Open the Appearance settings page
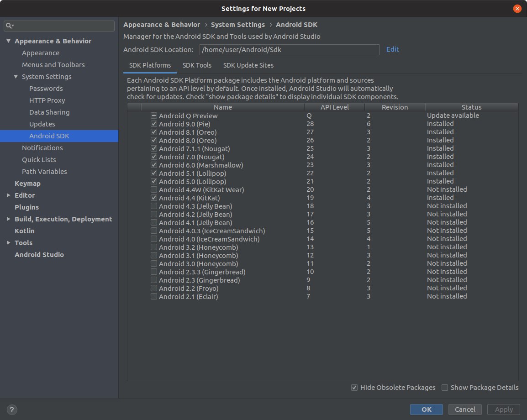This screenshot has width=527, height=420. (x=41, y=53)
